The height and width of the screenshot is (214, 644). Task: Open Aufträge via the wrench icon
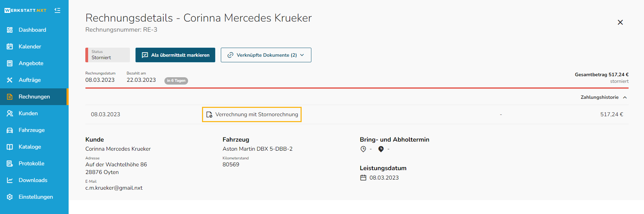[10, 80]
